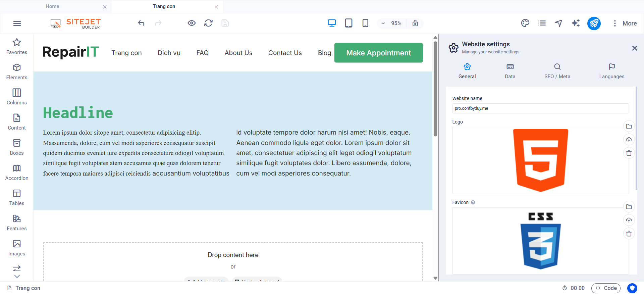Open the Elements panel in sidebar
This screenshot has height=294, width=644.
click(17, 72)
